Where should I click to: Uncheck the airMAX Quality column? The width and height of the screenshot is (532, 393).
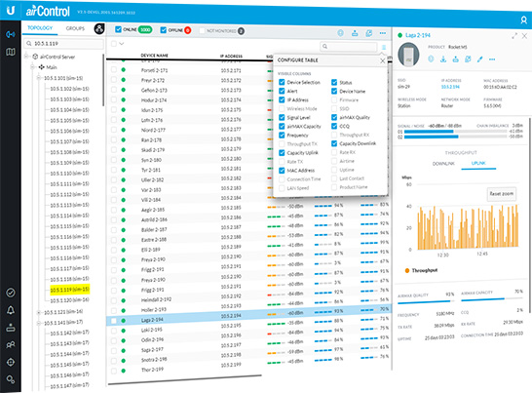pyautogui.click(x=334, y=117)
